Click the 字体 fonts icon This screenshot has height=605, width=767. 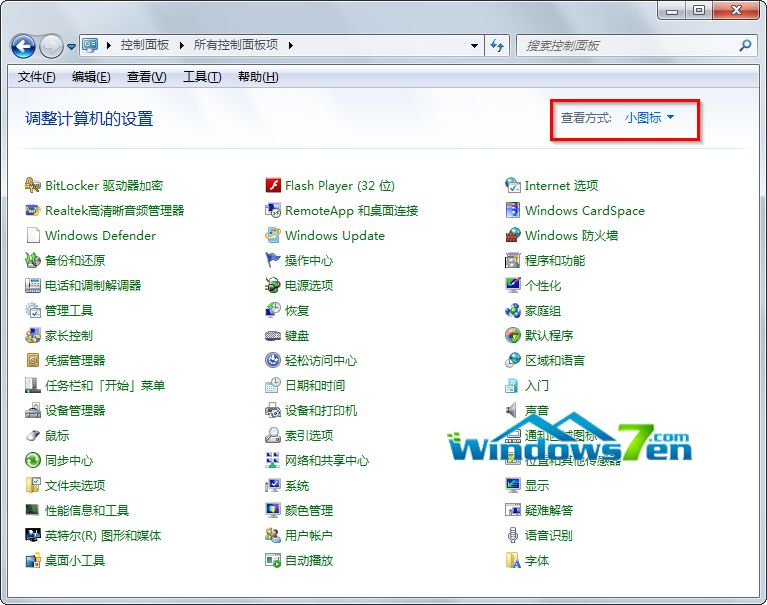click(x=513, y=560)
